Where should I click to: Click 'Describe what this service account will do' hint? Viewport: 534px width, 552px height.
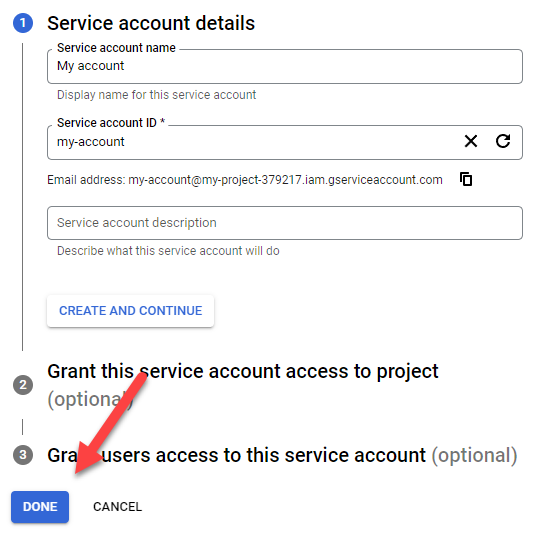[168, 251]
